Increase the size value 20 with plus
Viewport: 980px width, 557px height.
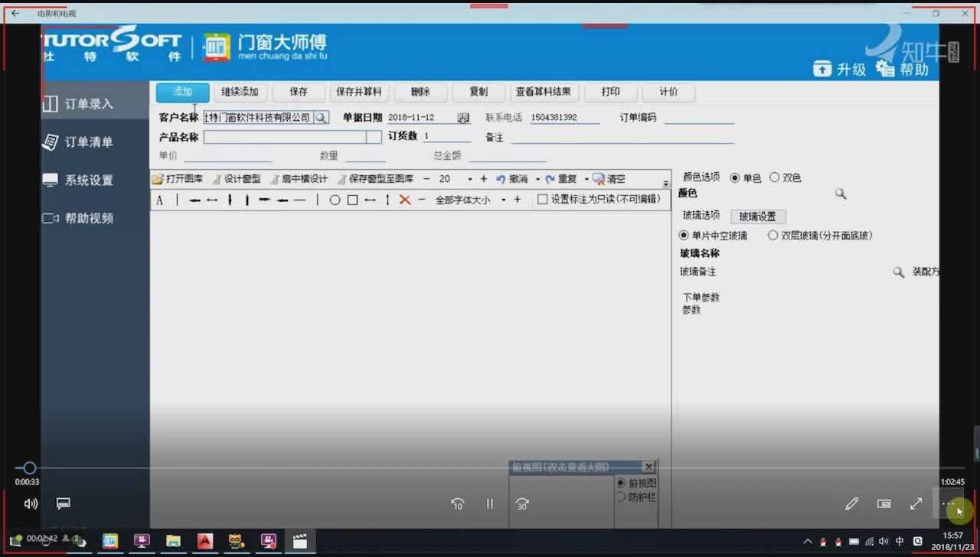click(483, 179)
